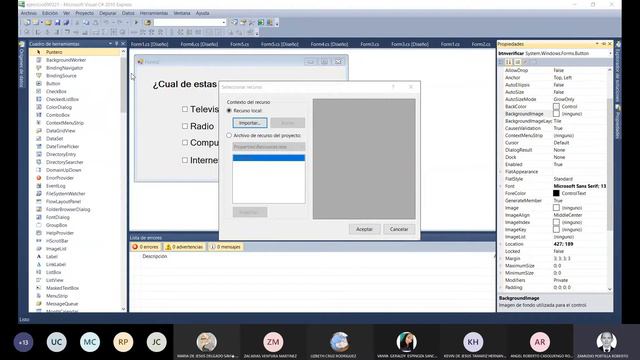The image size is (640, 360).
Task: Click the BackColor Control color swatch
Action: 556,107
